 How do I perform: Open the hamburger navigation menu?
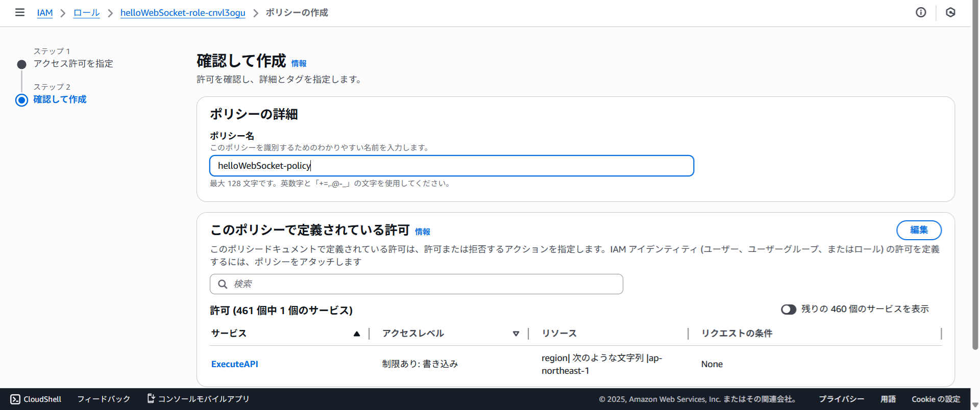pyautogui.click(x=20, y=12)
